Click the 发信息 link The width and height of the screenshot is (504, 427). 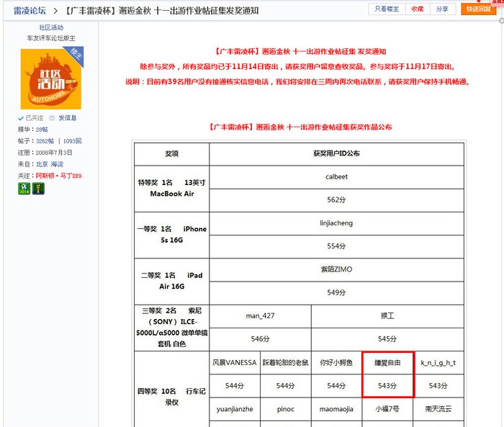(x=68, y=118)
